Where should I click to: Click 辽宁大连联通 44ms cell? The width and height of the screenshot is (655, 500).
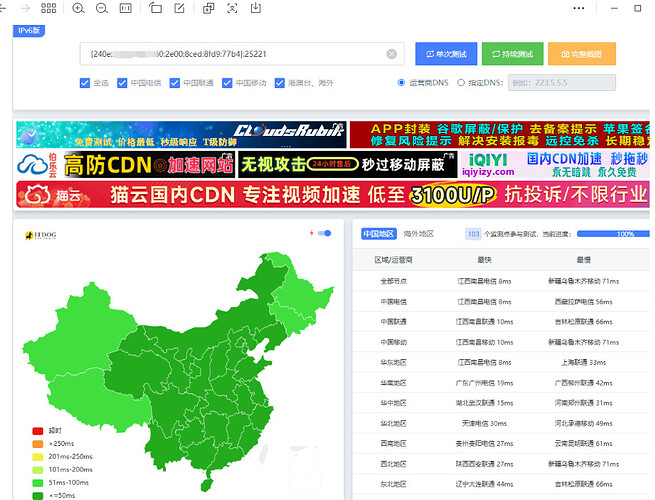[485, 485]
